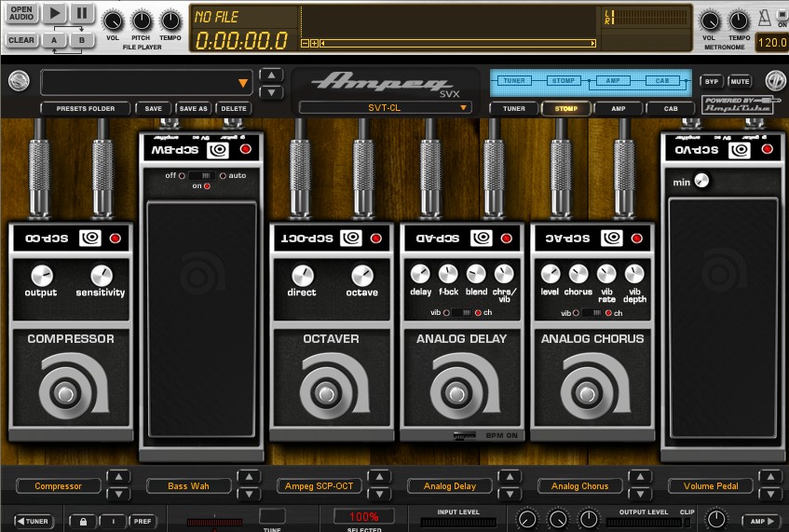
Task: Toggle the Compressor footswitch
Action: click(66, 393)
